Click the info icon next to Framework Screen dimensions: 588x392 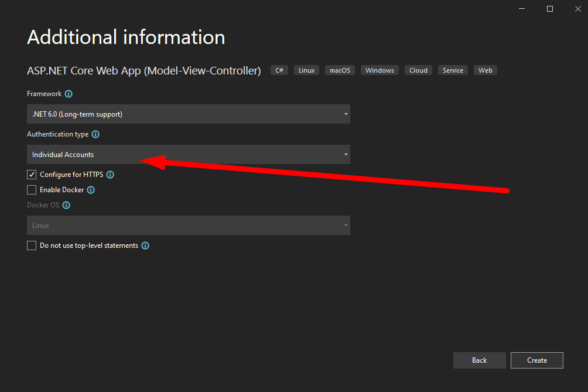(69, 94)
